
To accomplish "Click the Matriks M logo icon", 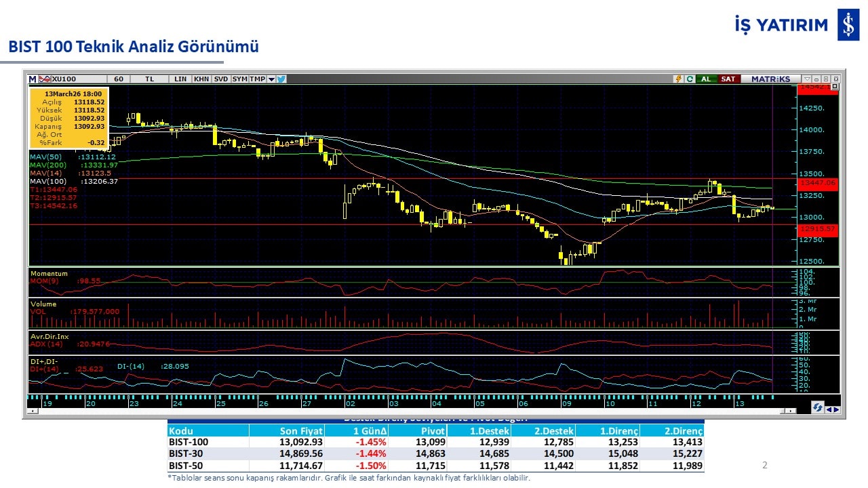I will tap(32, 79).
